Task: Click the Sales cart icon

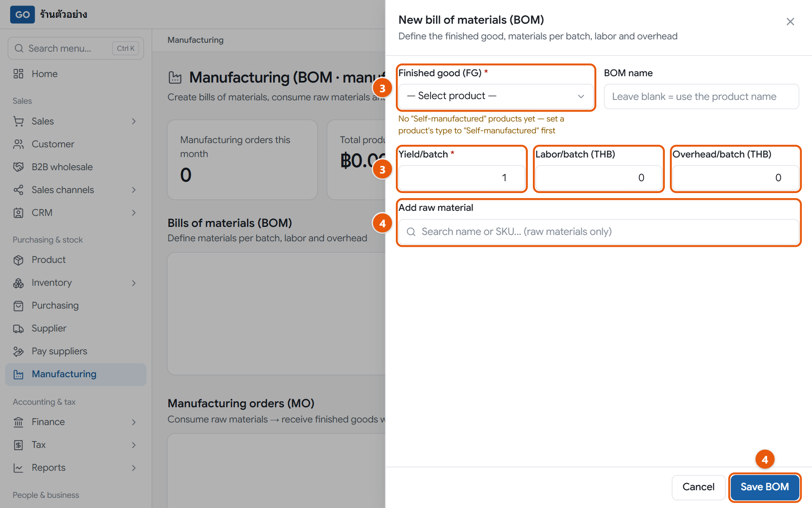Action: click(x=18, y=121)
